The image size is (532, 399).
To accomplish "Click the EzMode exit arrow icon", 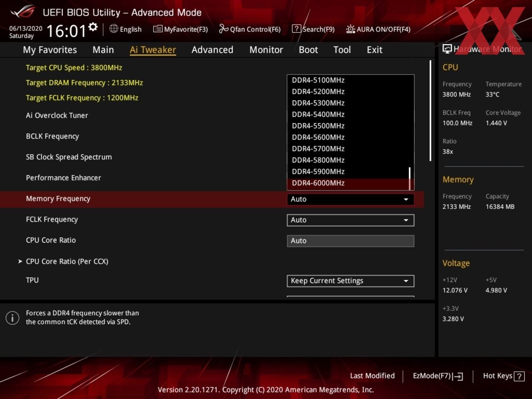I will tap(458, 376).
